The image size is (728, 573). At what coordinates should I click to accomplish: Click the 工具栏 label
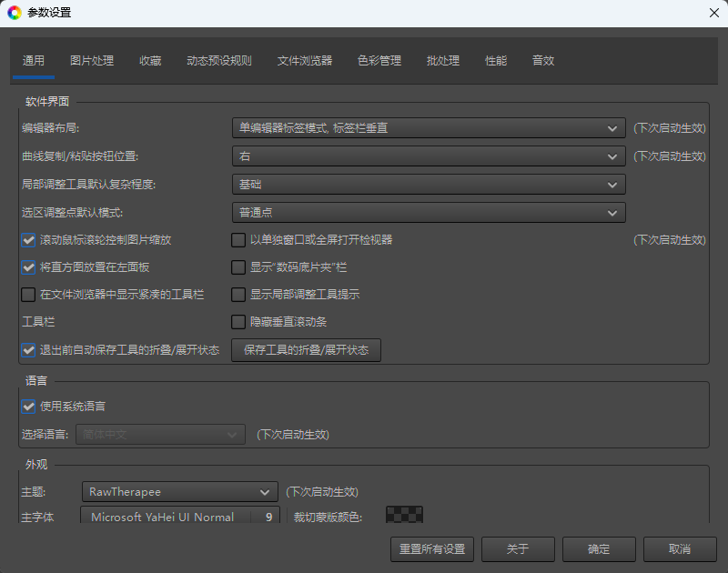click(38, 322)
